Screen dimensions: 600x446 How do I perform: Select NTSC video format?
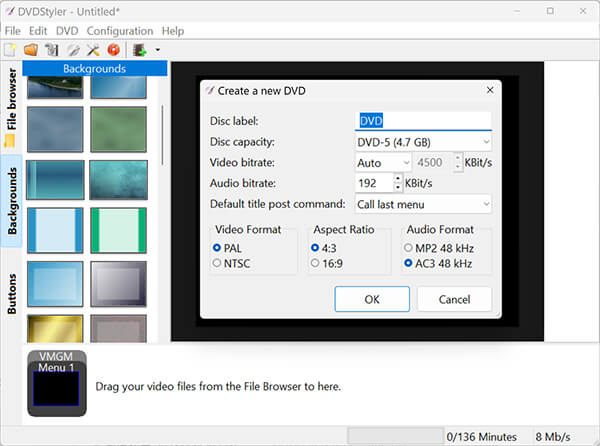(x=232, y=264)
